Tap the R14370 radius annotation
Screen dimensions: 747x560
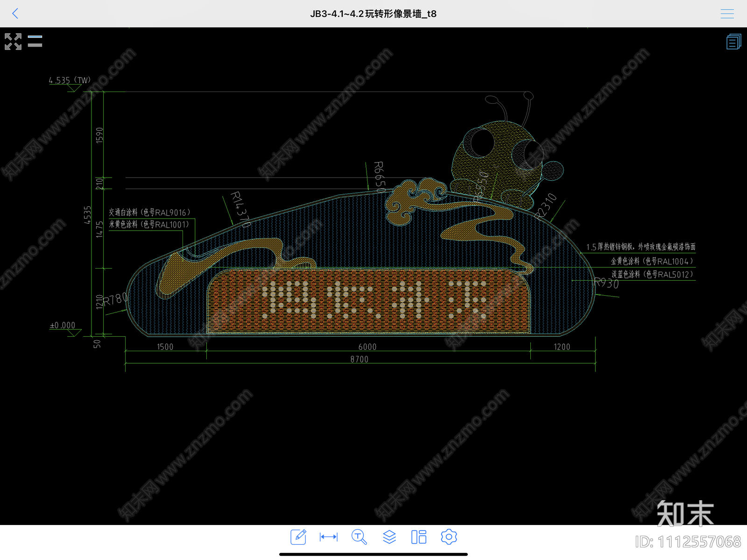pyautogui.click(x=241, y=209)
